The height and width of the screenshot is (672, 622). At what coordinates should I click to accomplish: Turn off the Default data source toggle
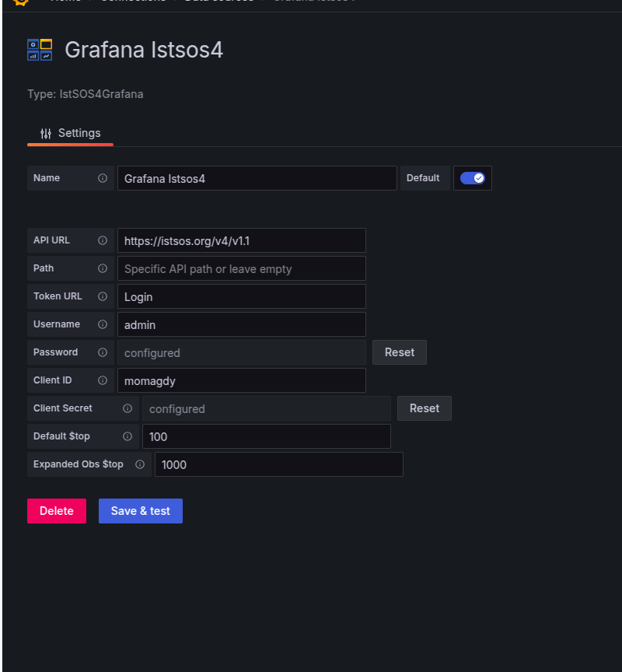(x=472, y=178)
